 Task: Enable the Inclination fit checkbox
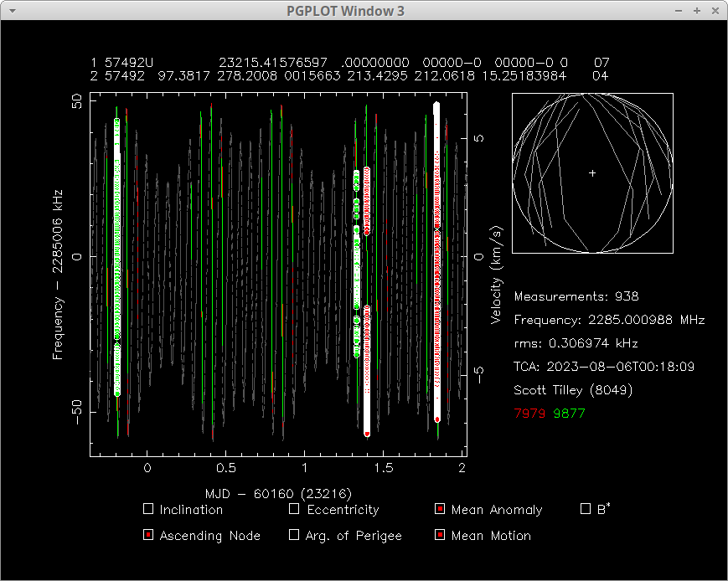148,509
